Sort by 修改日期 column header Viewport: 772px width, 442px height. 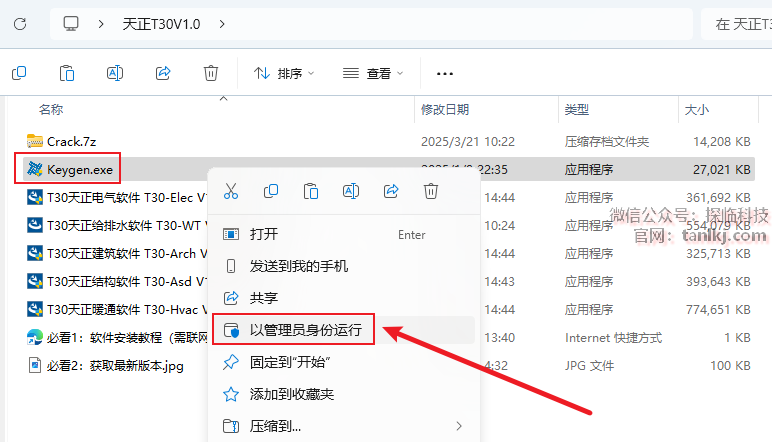tap(445, 109)
